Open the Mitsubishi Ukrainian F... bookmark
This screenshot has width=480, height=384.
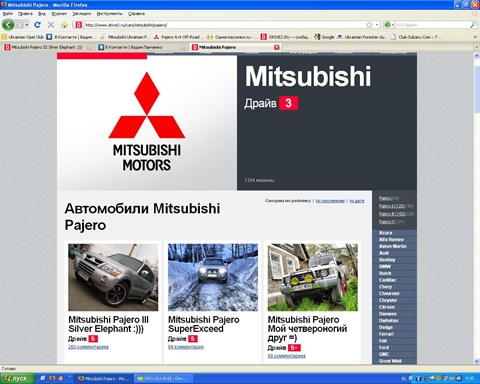click(x=125, y=37)
